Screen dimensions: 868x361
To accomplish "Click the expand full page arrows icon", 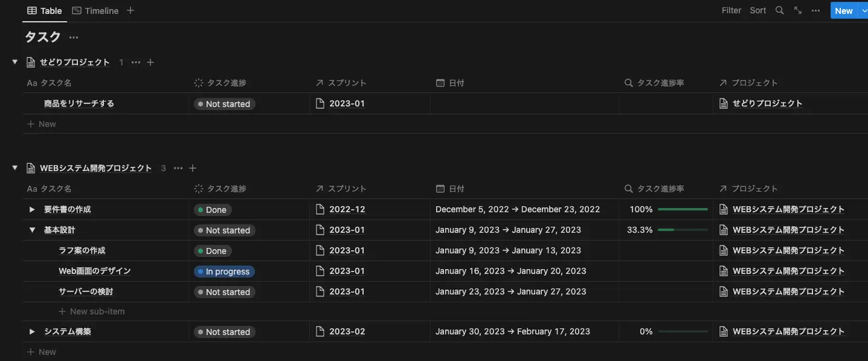I will click(x=797, y=10).
